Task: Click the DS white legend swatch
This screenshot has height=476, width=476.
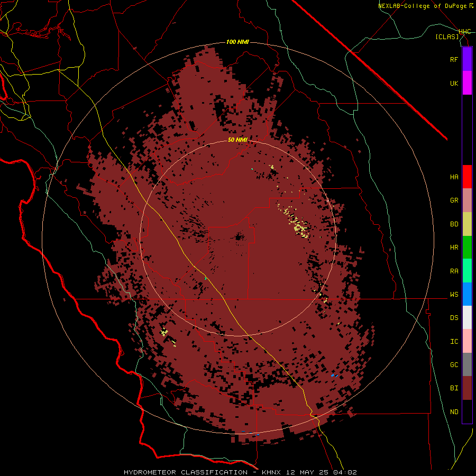Action: click(467, 317)
